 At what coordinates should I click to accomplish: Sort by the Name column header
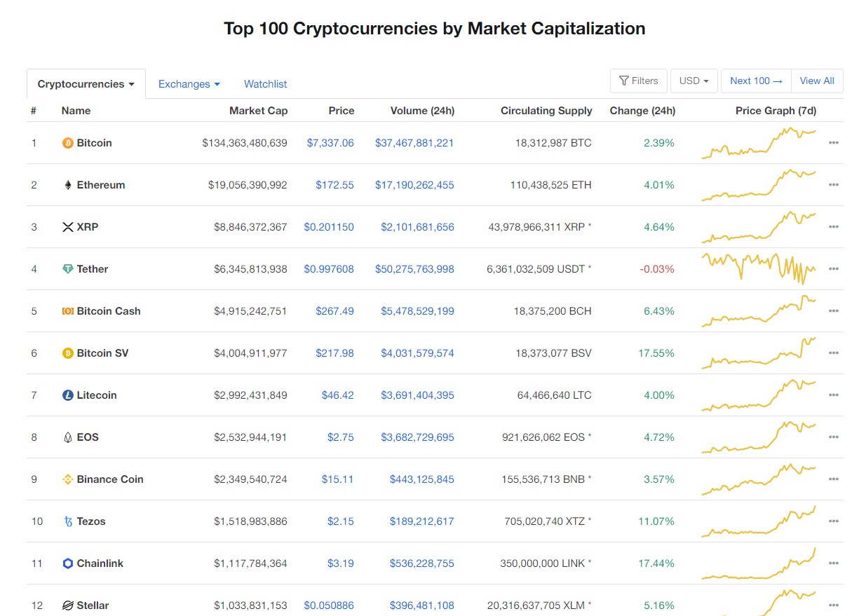[x=76, y=111]
